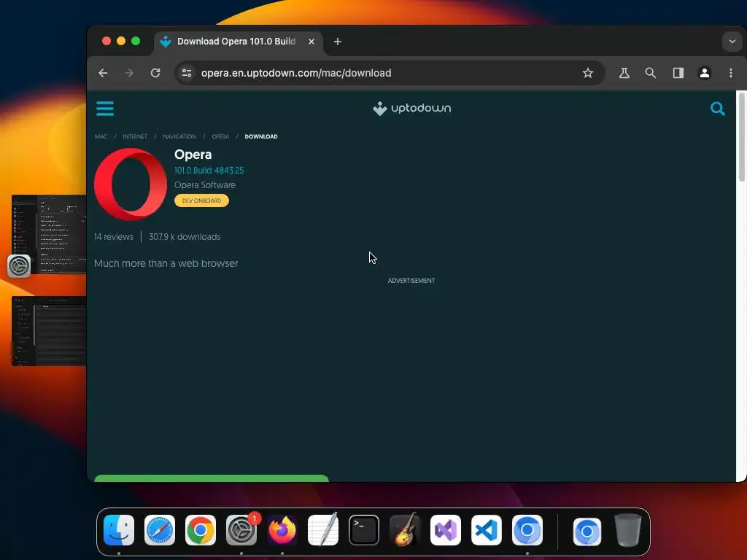Click 307.9 k downloads text
Image resolution: width=747 pixels, height=560 pixels.
point(185,237)
